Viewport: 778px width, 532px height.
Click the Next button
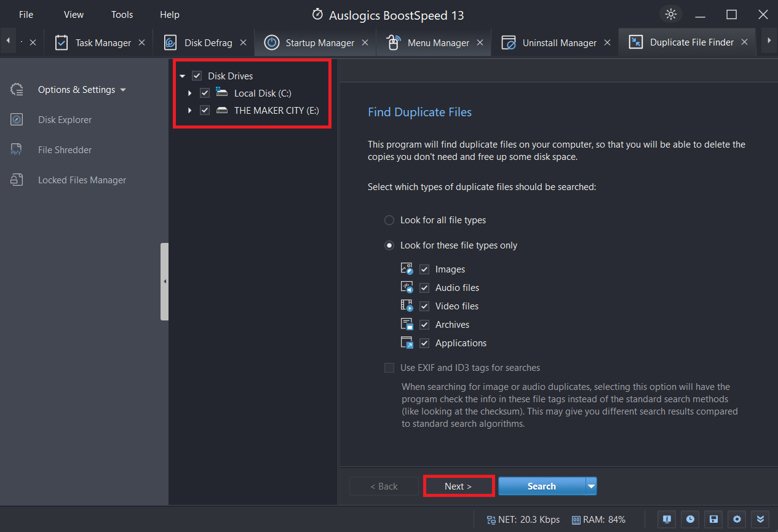tap(458, 486)
